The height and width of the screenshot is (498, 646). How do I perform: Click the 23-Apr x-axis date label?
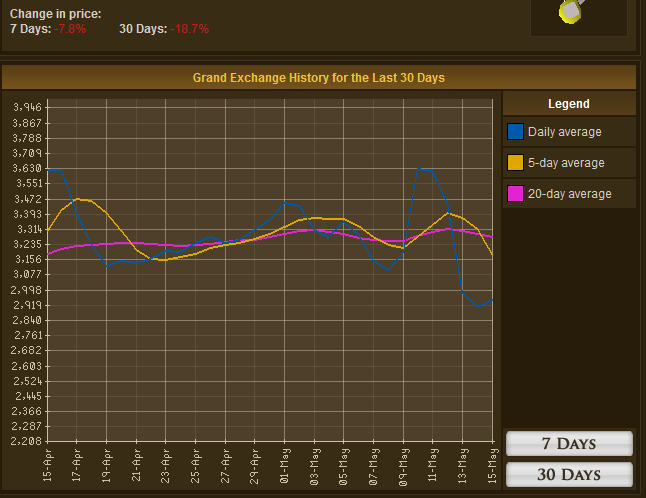pyautogui.click(x=166, y=465)
